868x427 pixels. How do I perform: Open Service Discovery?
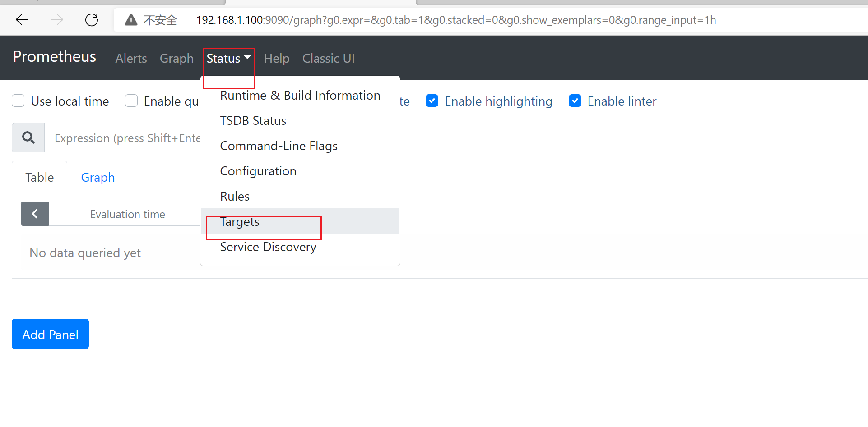tap(300, 247)
